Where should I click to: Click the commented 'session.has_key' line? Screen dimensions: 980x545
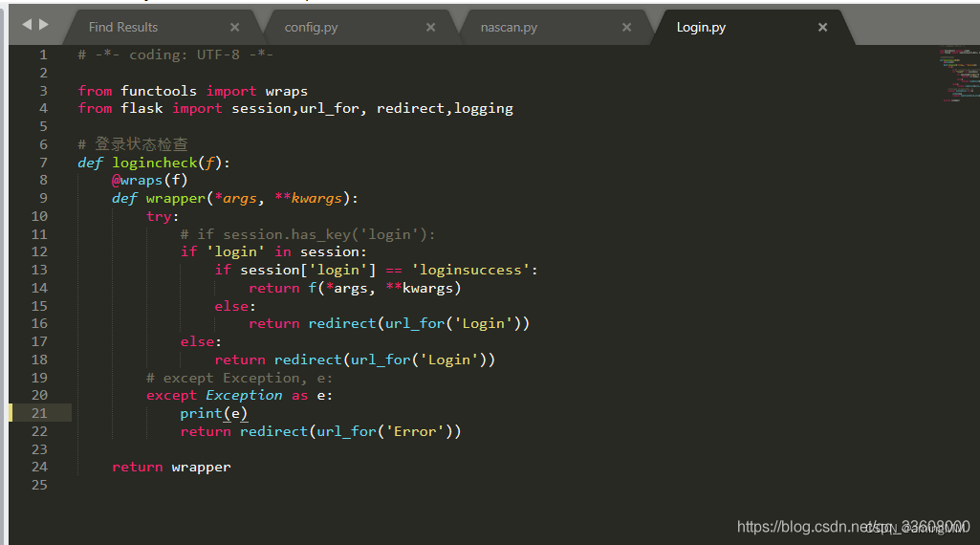click(x=308, y=235)
